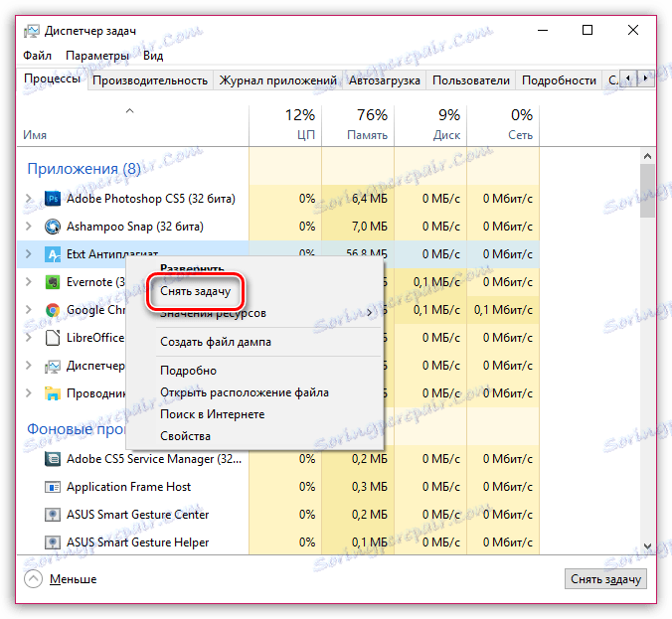Switch to the Журнал приложений tab

click(x=277, y=80)
